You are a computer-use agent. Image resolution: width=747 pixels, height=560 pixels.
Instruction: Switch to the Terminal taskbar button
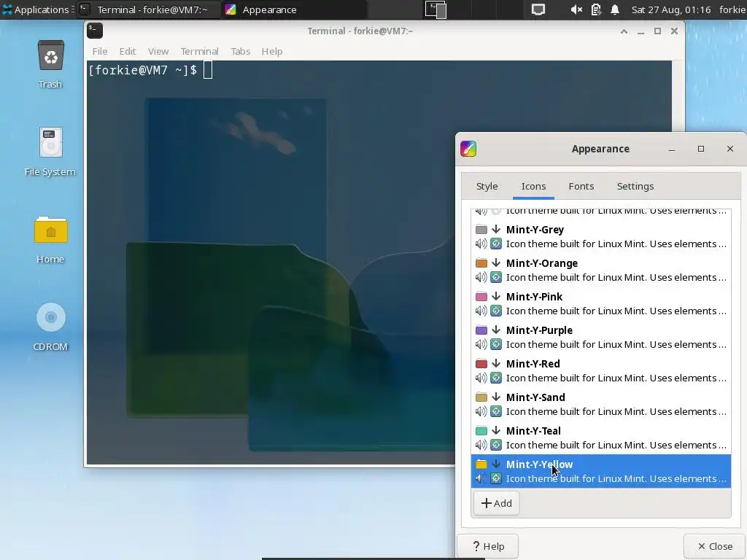148,9
